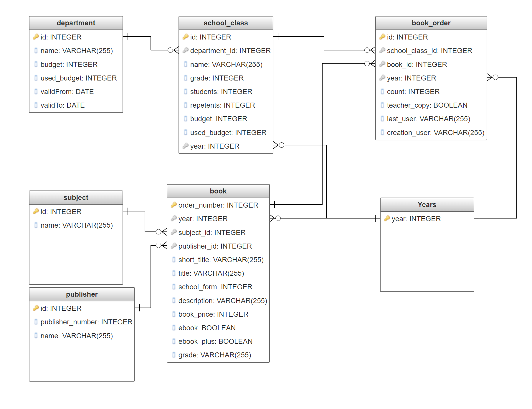Click 'publisher_id: INTEGER' column
Viewport: 532px width, 409px height.
tap(215, 246)
